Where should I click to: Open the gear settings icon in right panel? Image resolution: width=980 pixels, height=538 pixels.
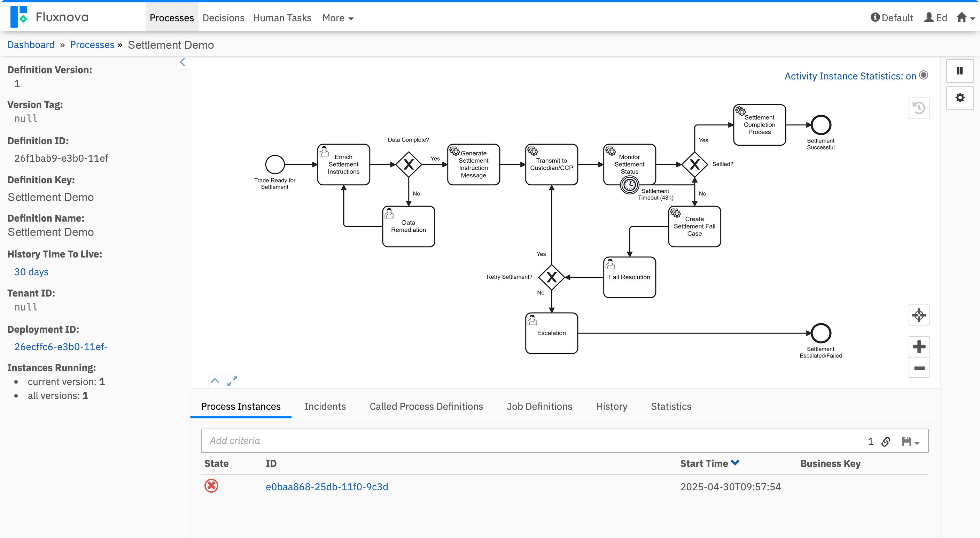[x=959, y=98]
